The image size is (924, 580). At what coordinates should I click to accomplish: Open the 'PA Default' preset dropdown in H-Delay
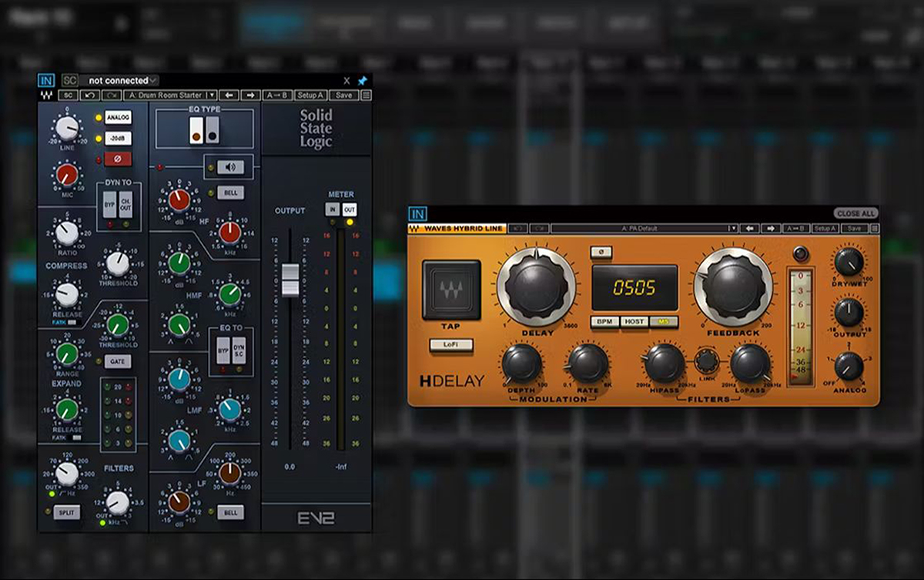coord(644,228)
